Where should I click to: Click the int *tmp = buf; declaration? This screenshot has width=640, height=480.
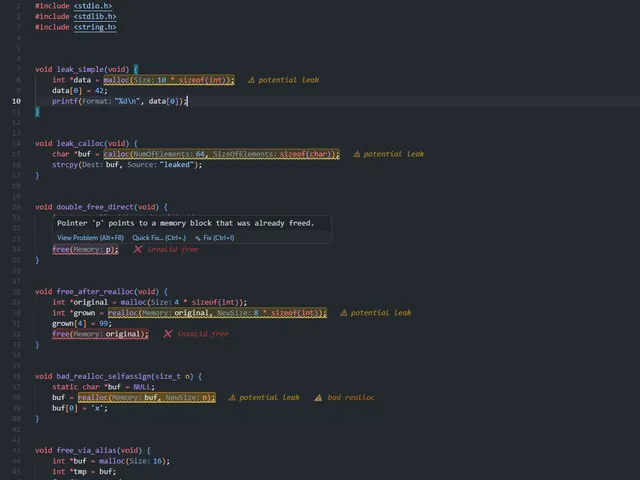84,471
